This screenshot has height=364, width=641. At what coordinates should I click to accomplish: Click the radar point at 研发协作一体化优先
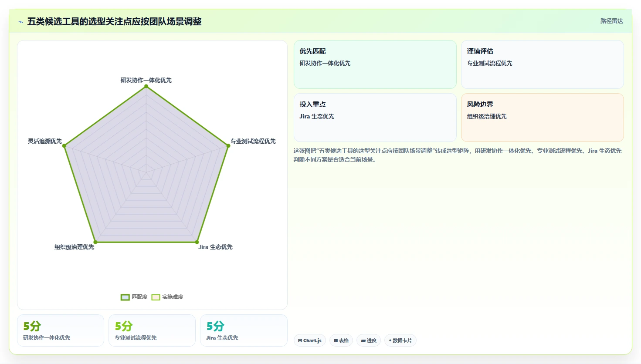(146, 86)
